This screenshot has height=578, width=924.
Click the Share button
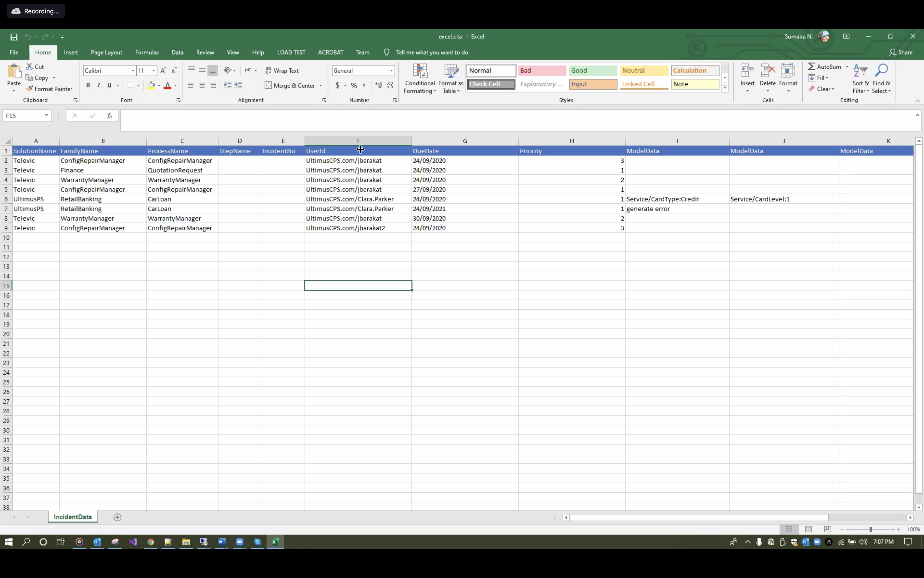pyautogui.click(x=901, y=52)
